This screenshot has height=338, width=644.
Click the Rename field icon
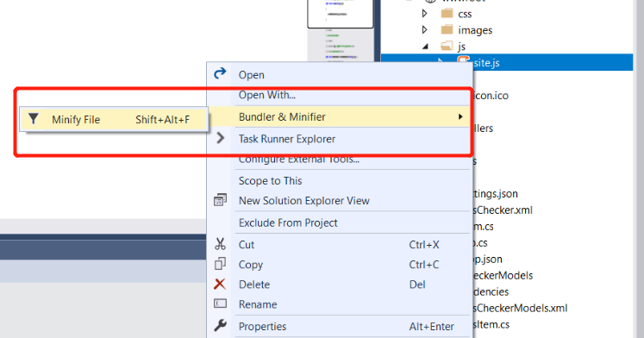coord(220,304)
